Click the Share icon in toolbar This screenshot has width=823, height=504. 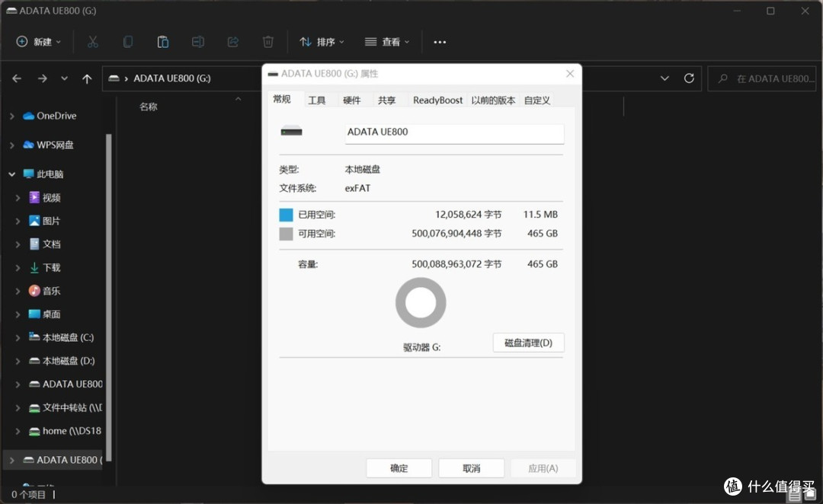pyautogui.click(x=233, y=42)
